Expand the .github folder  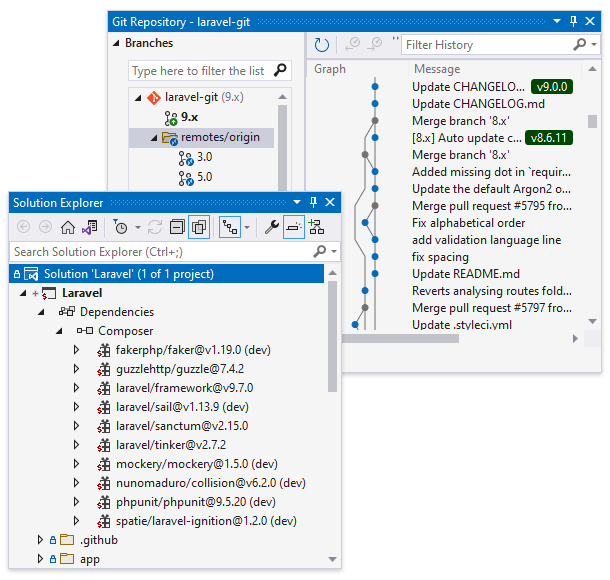(40, 540)
